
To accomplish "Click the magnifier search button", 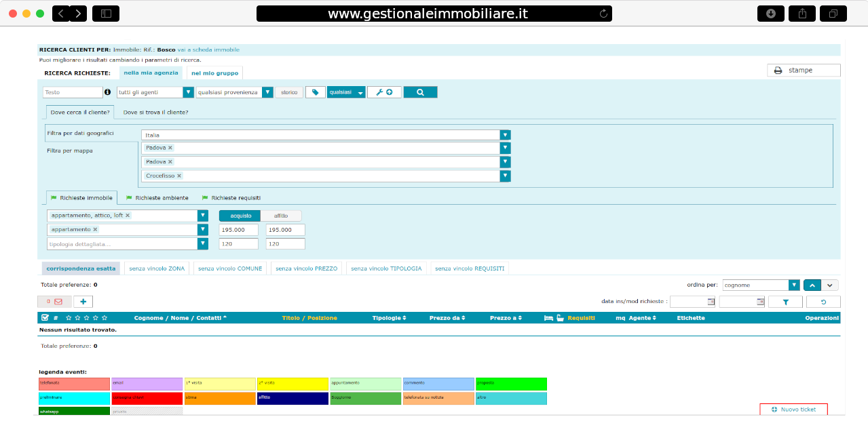I will click(420, 92).
